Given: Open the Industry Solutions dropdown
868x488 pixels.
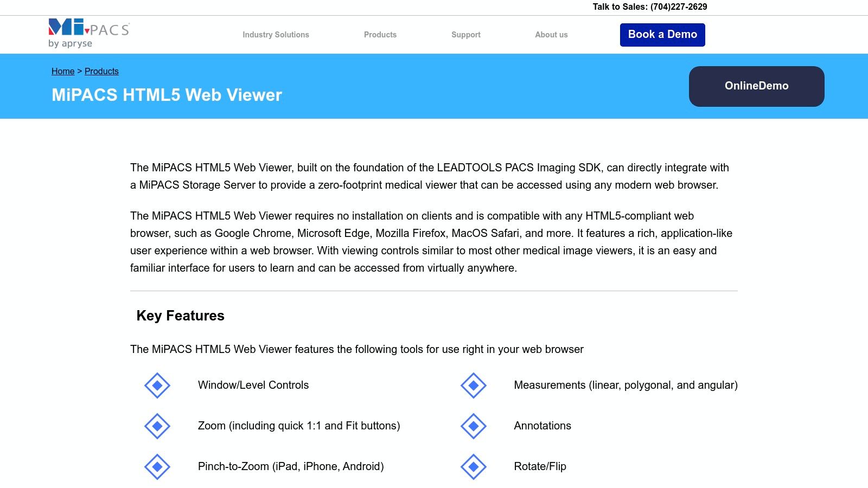Looking at the screenshot, I should click(x=276, y=34).
